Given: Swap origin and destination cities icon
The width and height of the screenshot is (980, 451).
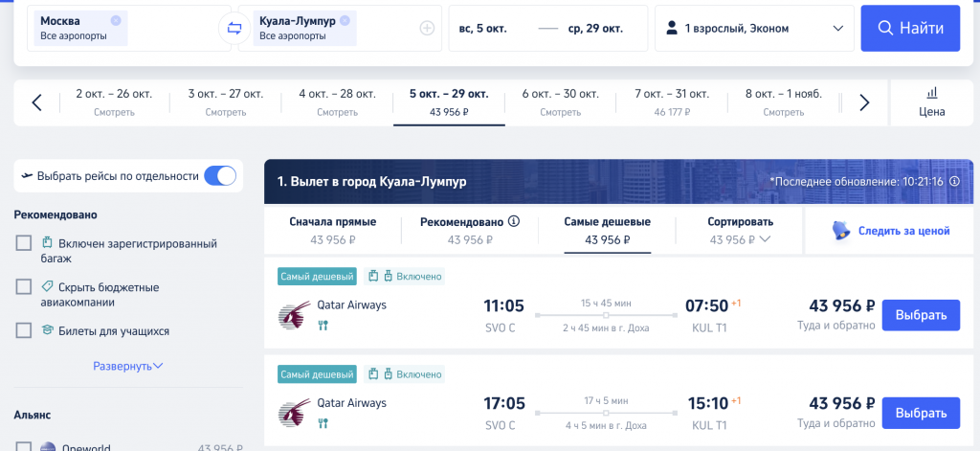Looking at the screenshot, I should point(234,28).
